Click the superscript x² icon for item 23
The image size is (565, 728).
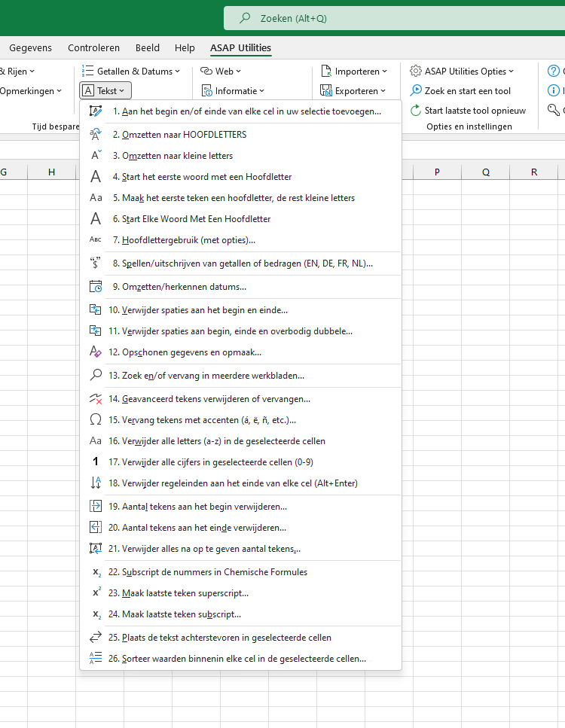[96, 592]
